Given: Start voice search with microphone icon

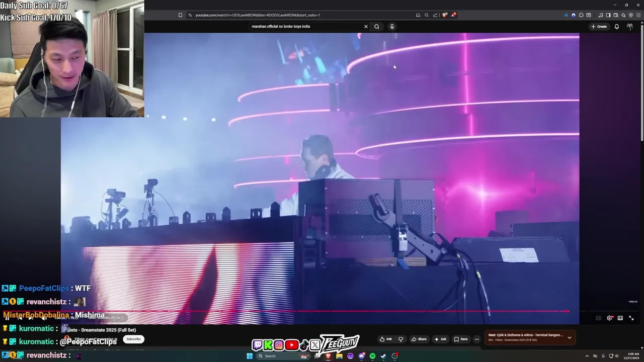Looking at the screenshot, I should pos(392,27).
